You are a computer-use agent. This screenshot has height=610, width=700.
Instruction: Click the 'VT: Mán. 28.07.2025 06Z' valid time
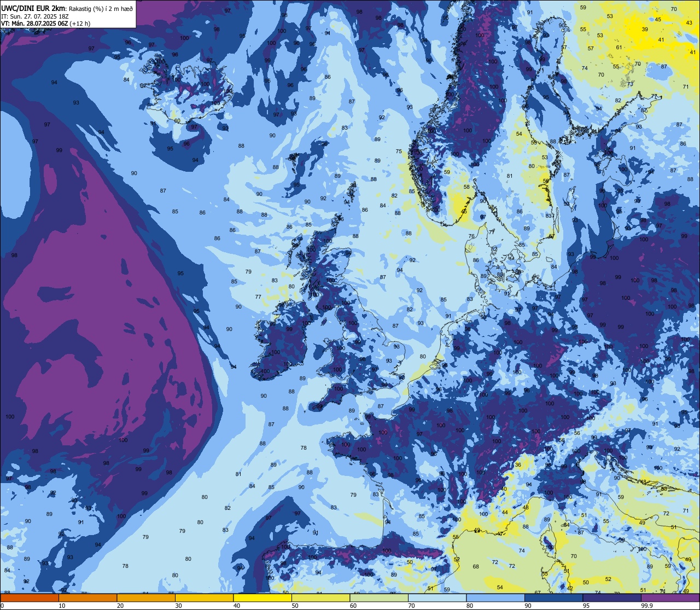[x=36, y=24]
